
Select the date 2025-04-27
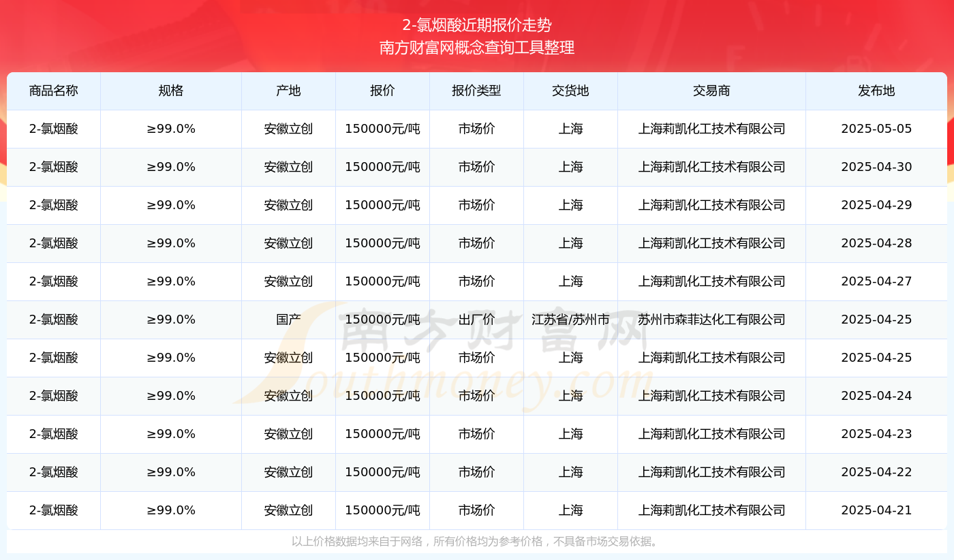(876, 281)
